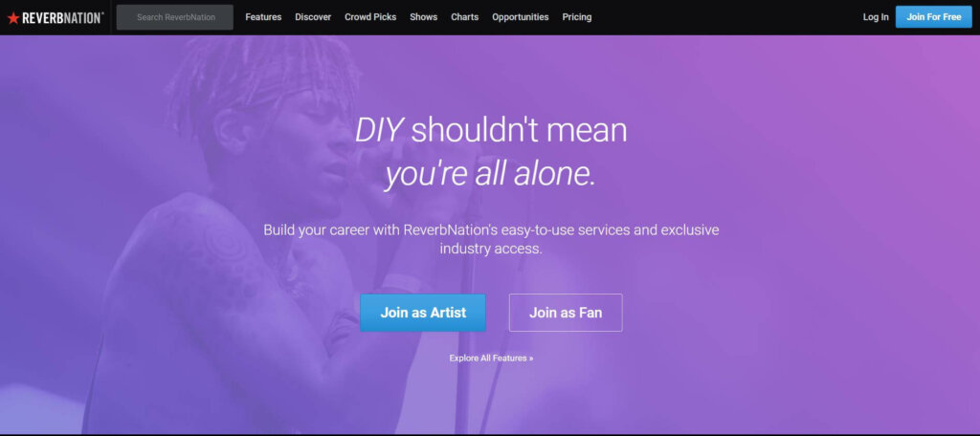Click the Join For Free button
The height and width of the screenshot is (436, 980).
pyautogui.click(x=934, y=17)
